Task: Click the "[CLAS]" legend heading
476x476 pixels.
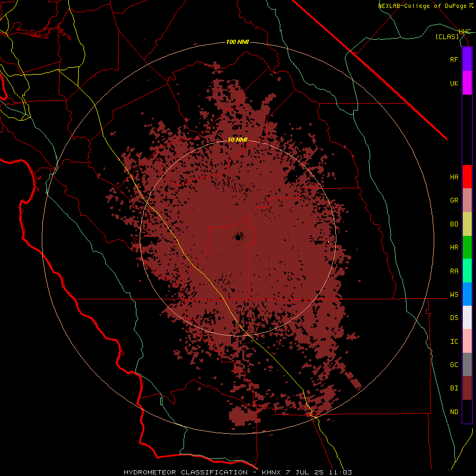Action: tap(447, 36)
